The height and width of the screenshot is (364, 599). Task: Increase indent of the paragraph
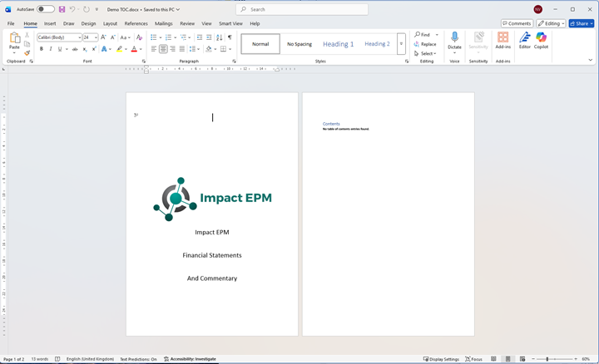click(209, 37)
